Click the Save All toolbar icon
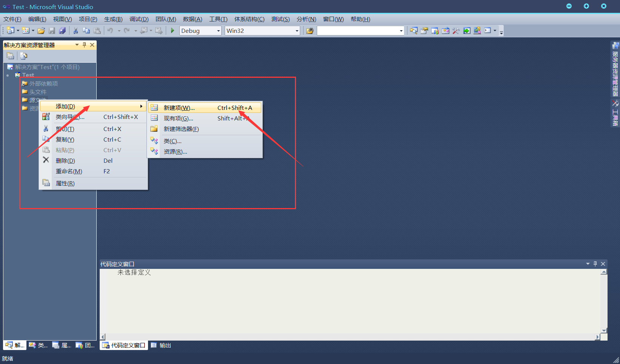620x364 pixels. [x=62, y=31]
